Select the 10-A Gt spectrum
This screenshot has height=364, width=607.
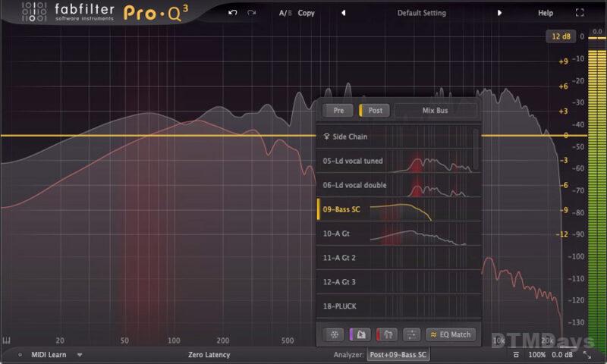coord(399,234)
